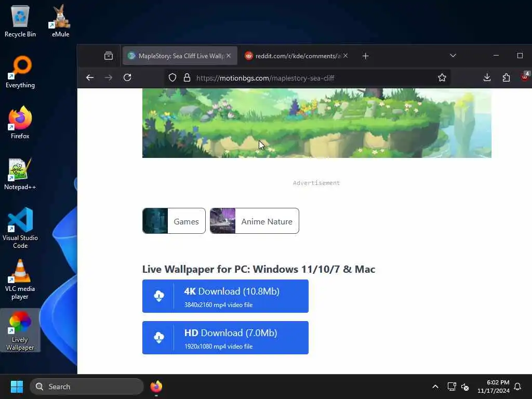Expand the list all tabs chevron
The width and height of the screenshot is (532, 399).
coord(453,56)
